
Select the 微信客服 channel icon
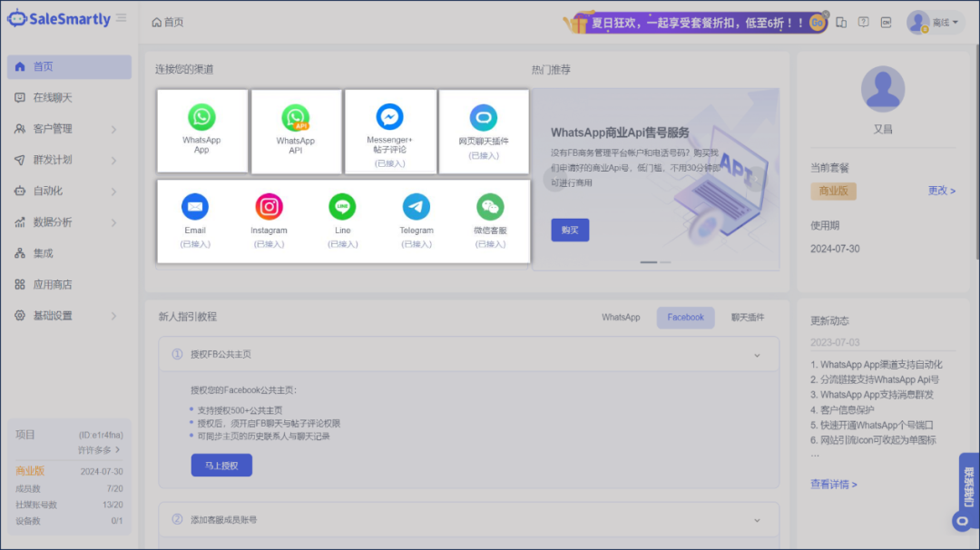[489, 207]
